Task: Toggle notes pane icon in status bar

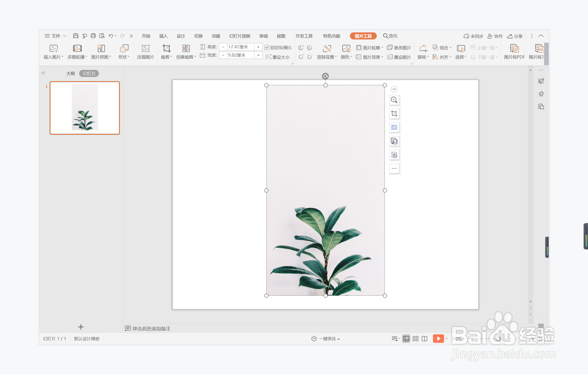Action: tap(395, 339)
